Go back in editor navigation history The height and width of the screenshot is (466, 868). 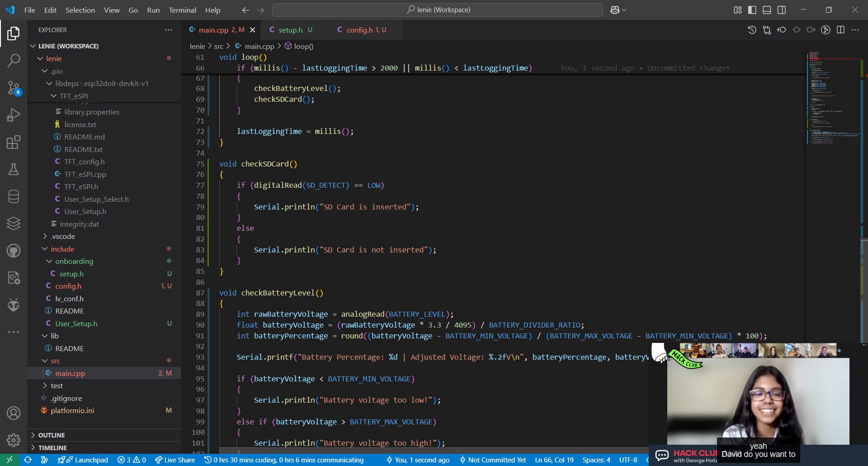245,10
